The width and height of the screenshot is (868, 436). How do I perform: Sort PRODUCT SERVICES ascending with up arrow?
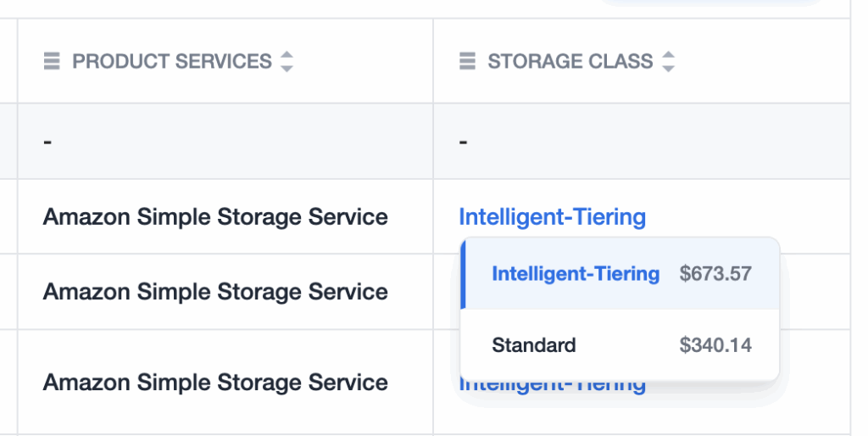[287, 55]
